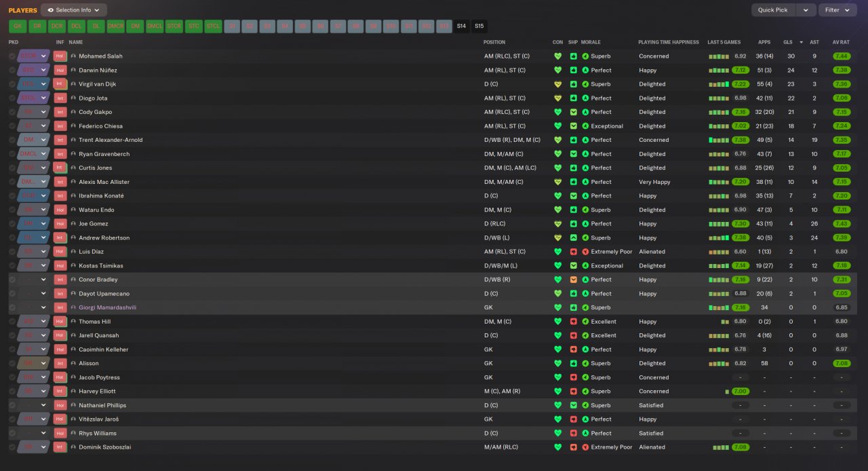
Task: Open position dropdown for Rhys Williams
Action: pyautogui.click(x=44, y=433)
